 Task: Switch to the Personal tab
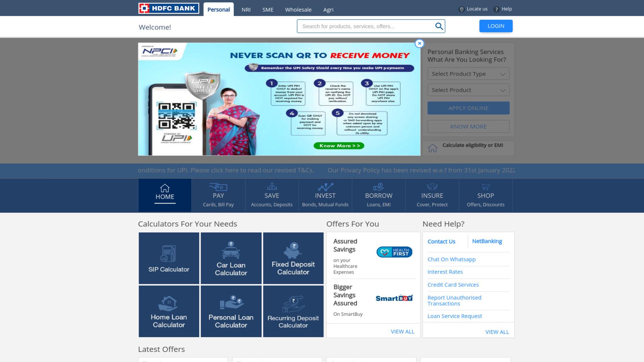[x=218, y=10]
